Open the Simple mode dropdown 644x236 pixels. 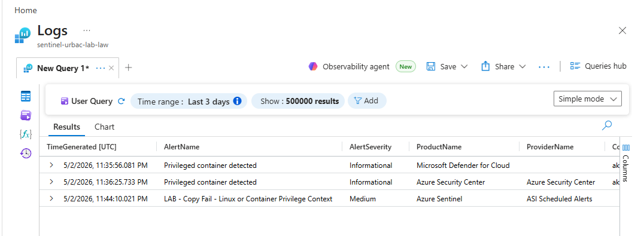click(x=587, y=99)
